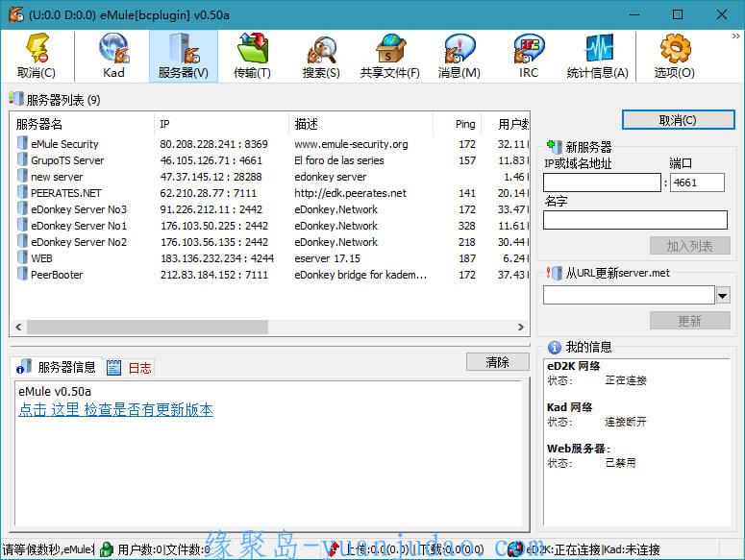745x560 pixels.
Task: Select the eDonkey Server No1 row
Action: click(x=269, y=225)
